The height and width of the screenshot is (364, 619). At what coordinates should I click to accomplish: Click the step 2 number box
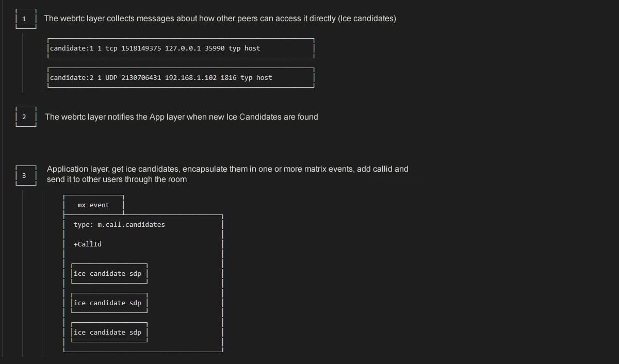click(26, 117)
